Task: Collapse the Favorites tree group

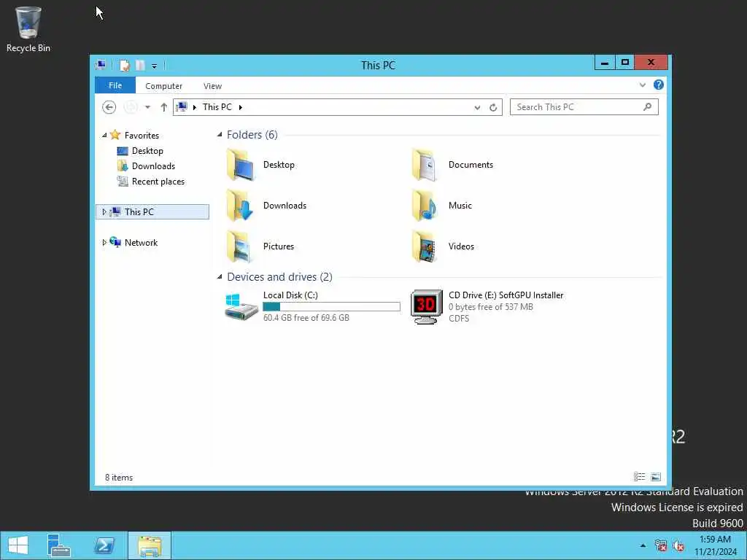Action: 104,135
